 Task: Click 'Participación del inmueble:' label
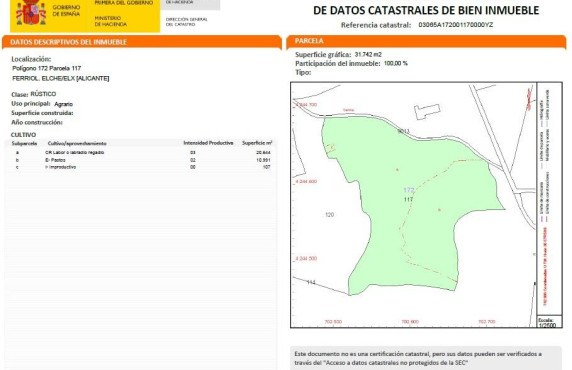click(x=338, y=63)
